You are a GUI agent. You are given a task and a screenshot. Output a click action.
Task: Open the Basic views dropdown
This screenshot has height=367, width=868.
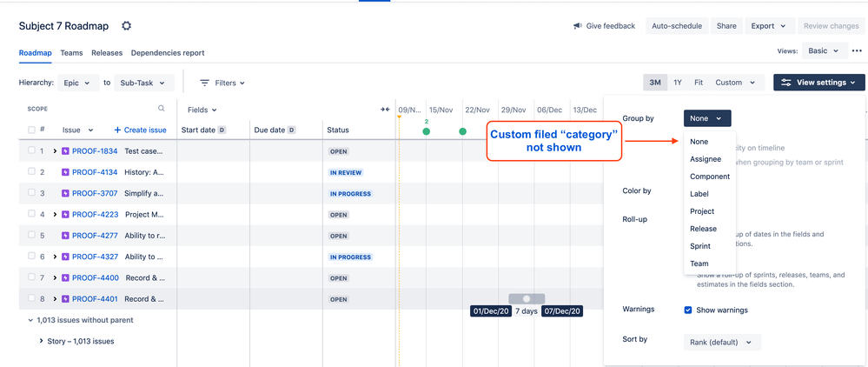825,50
